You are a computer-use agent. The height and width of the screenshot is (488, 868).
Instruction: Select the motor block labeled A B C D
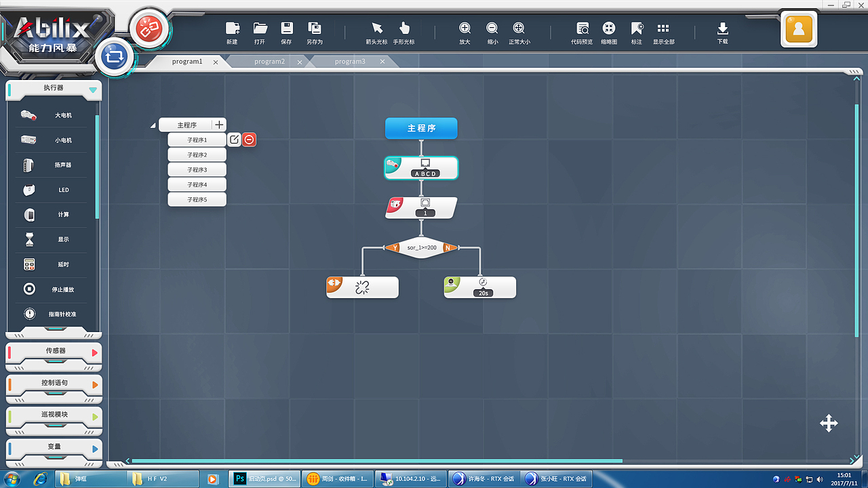pyautogui.click(x=421, y=168)
